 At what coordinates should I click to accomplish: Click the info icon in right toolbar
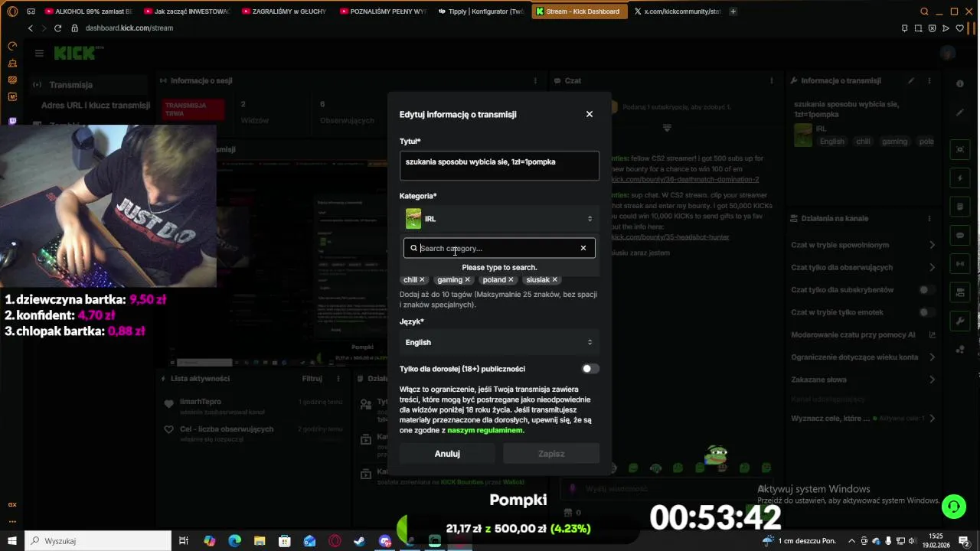click(x=960, y=83)
